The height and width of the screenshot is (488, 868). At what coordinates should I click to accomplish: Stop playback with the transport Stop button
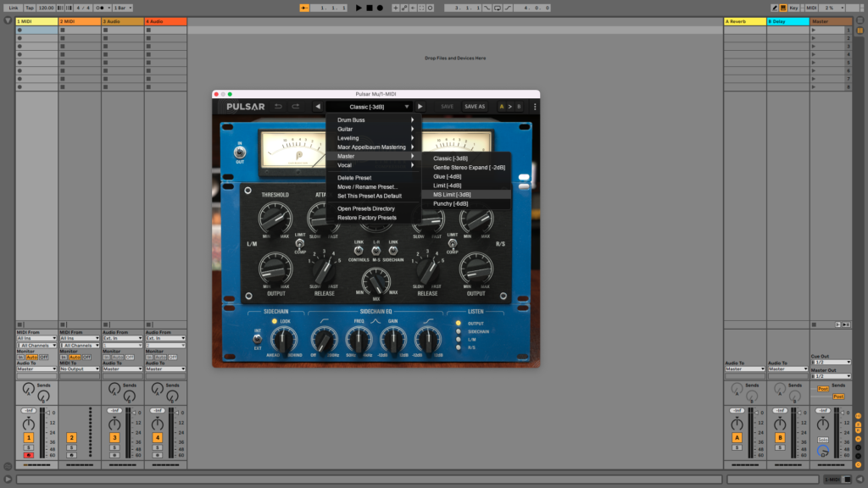(370, 8)
